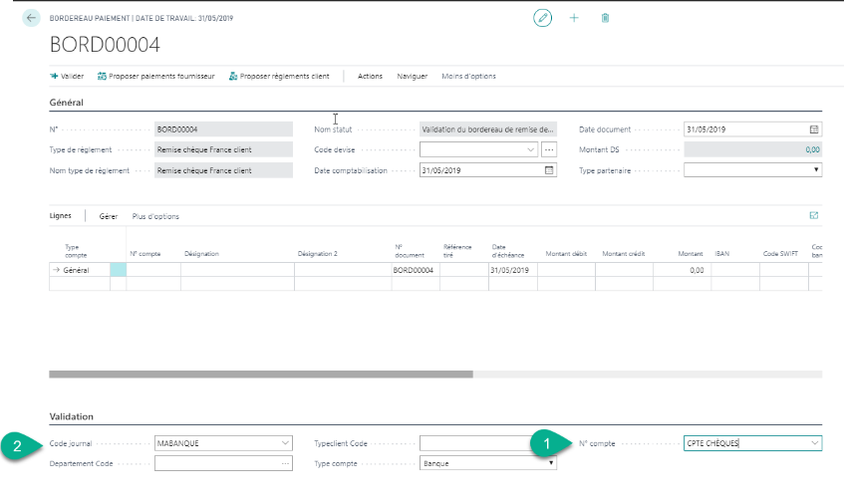
Task: Expand the Code journal MABANQUE dropdown
Action: click(286, 442)
